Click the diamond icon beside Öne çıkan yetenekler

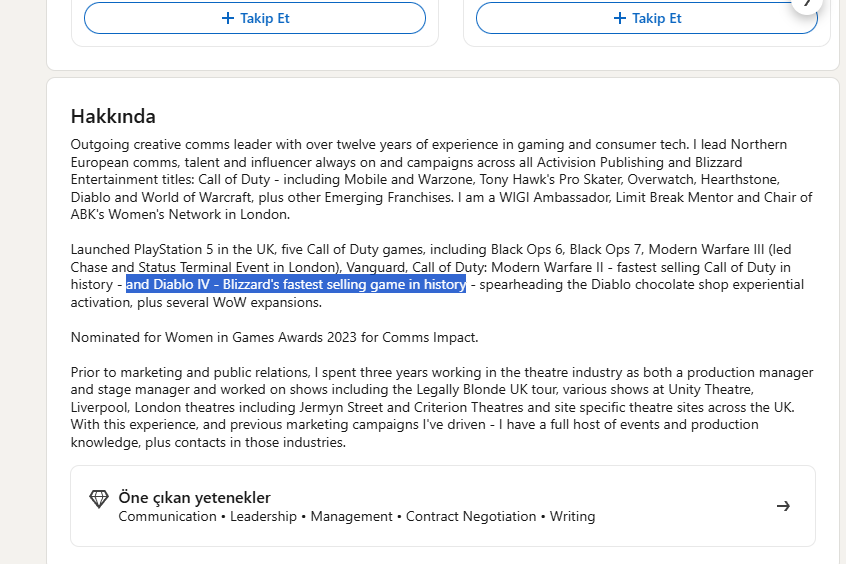[99, 499]
